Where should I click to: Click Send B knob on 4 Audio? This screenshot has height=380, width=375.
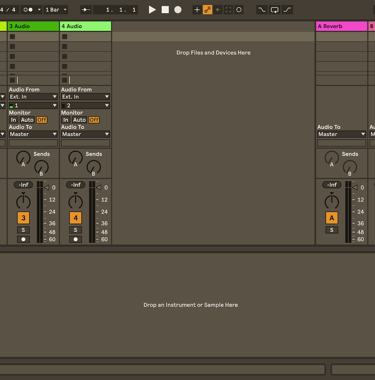coord(94,167)
